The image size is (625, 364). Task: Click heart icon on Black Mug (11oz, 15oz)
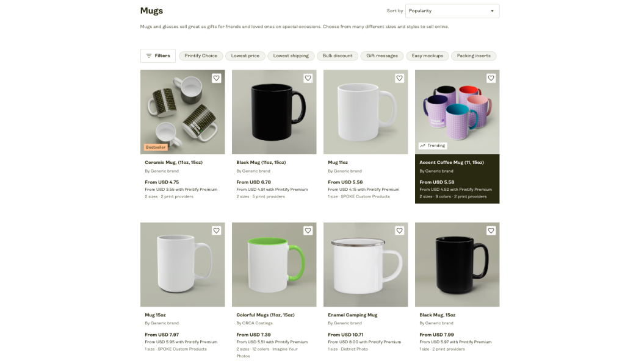pyautogui.click(x=308, y=78)
